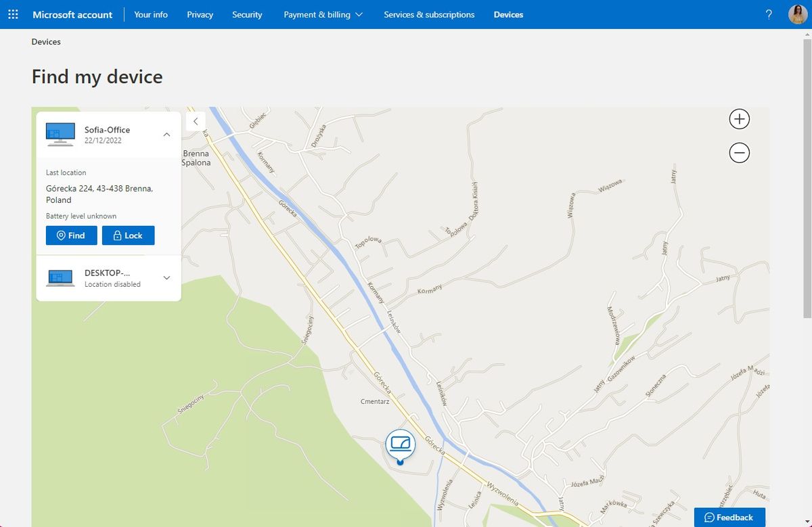
Task: Zoom in using the plus map control
Action: [x=739, y=118]
